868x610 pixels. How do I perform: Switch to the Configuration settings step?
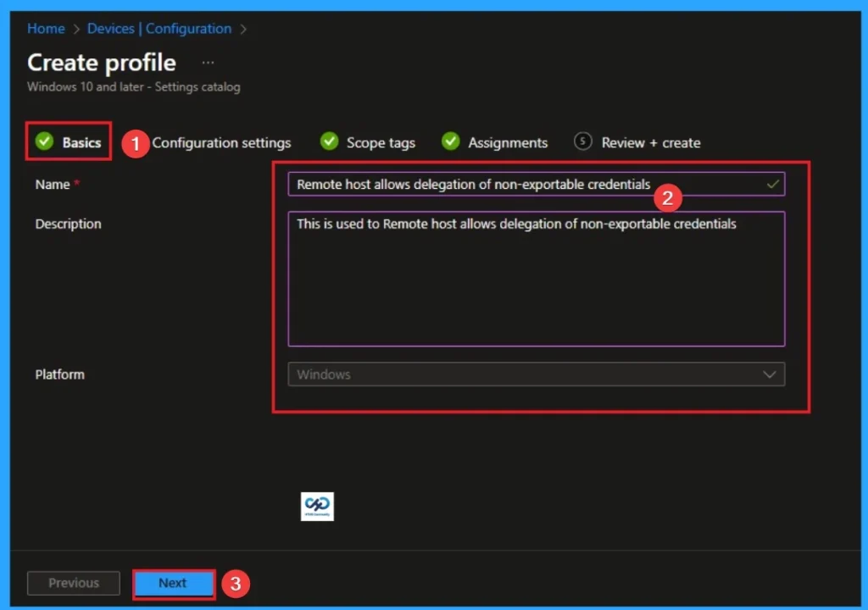tap(221, 142)
